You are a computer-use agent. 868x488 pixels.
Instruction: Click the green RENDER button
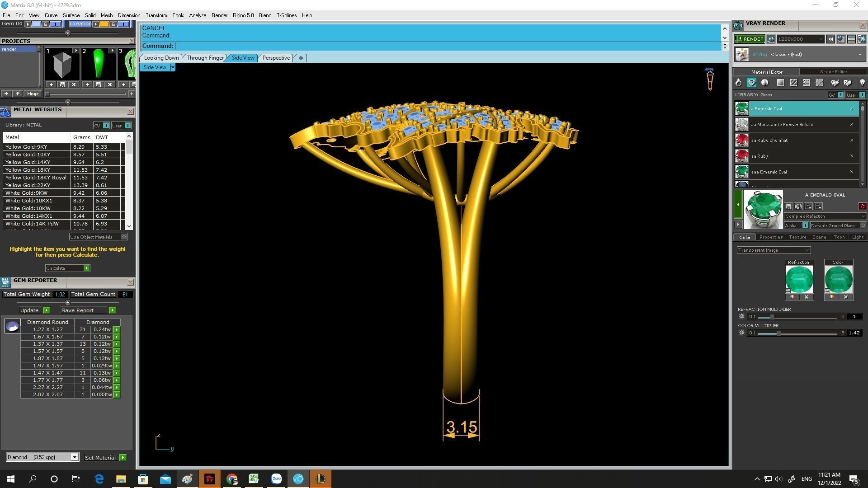(x=750, y=39)
